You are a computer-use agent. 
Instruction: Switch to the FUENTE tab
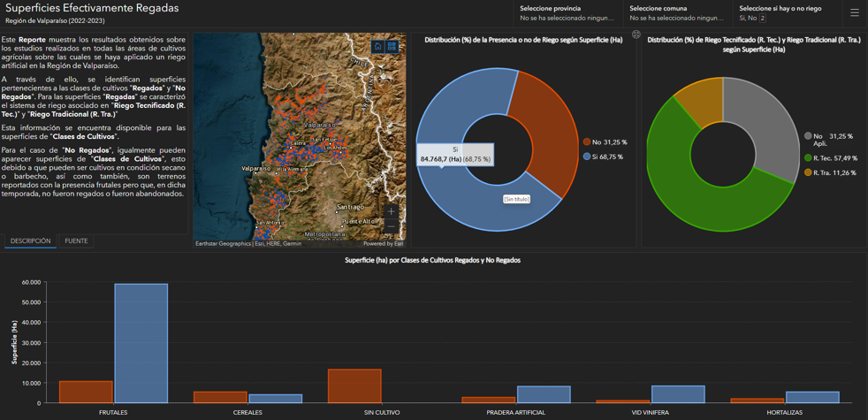click(x=76, y=241)
